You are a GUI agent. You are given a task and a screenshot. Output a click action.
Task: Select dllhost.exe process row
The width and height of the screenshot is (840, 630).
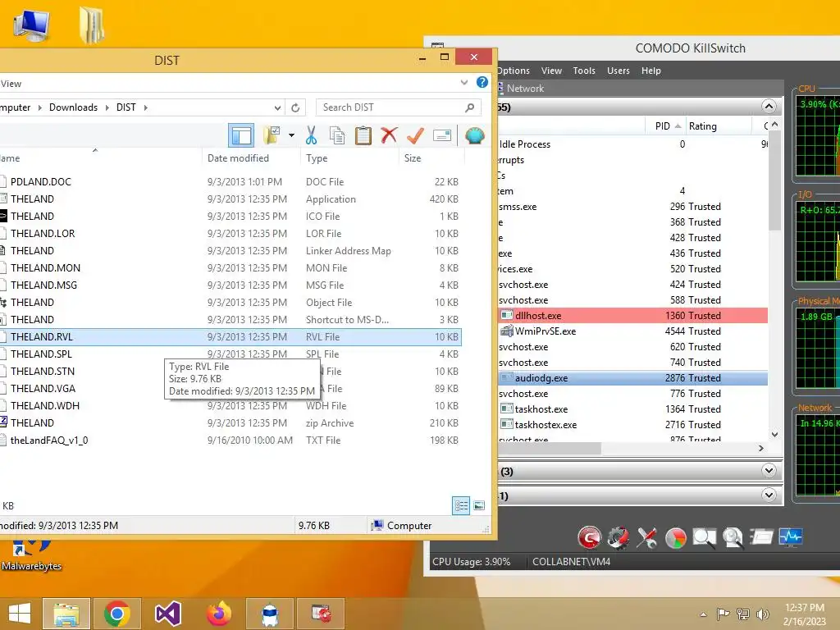[x=632, y=316]
